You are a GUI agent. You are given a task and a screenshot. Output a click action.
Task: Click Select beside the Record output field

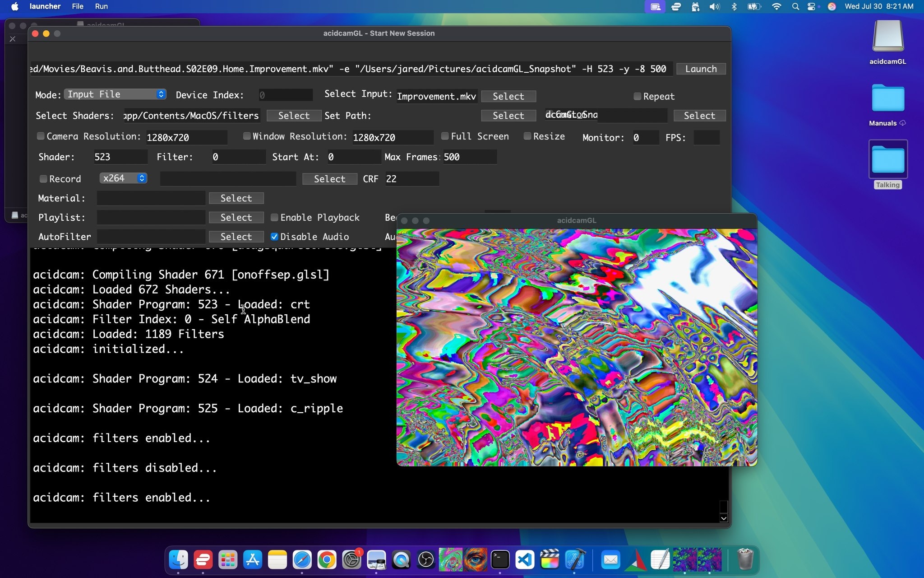tap(330, 179)
